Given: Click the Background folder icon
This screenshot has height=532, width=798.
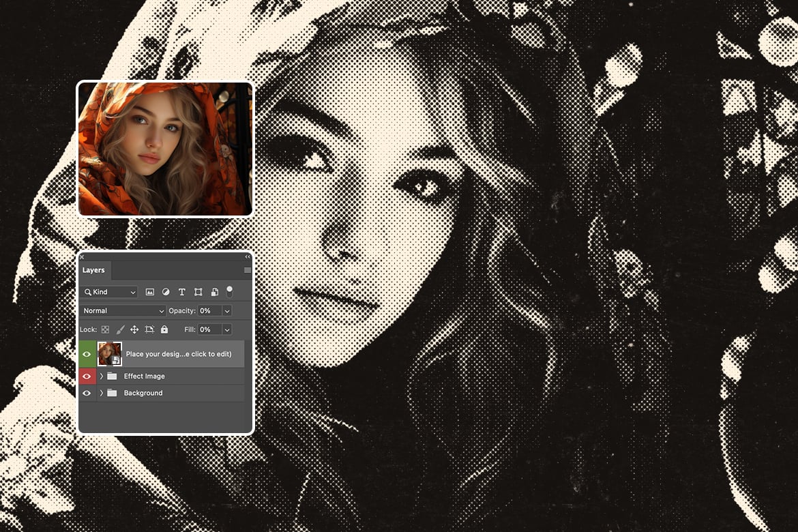Looking at the screenshot, I should 113,393.
